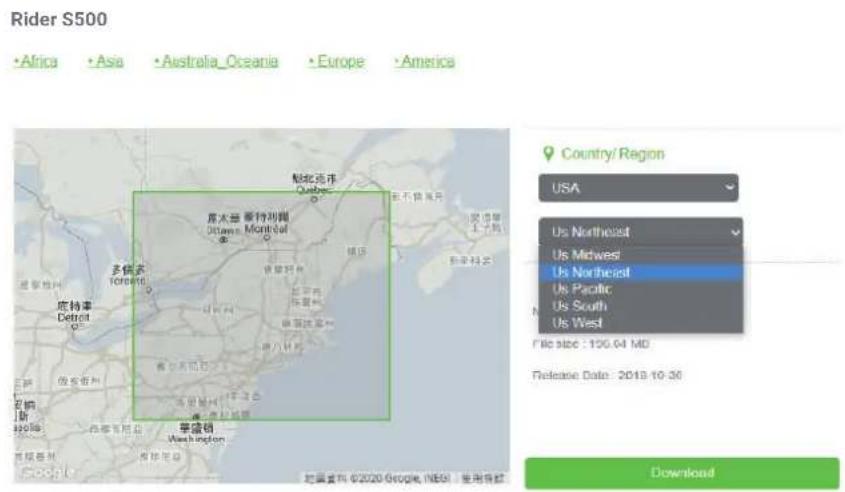Screen dimensions: 845x492
Task: Click the location pin icon by Country/Region
Action: point(548,154)
